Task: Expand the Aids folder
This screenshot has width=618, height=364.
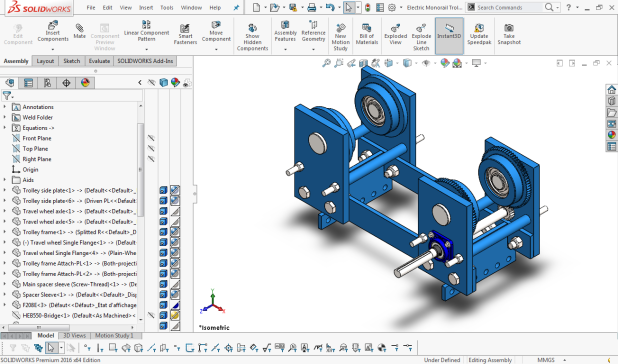Action: [x=5, y=180]
